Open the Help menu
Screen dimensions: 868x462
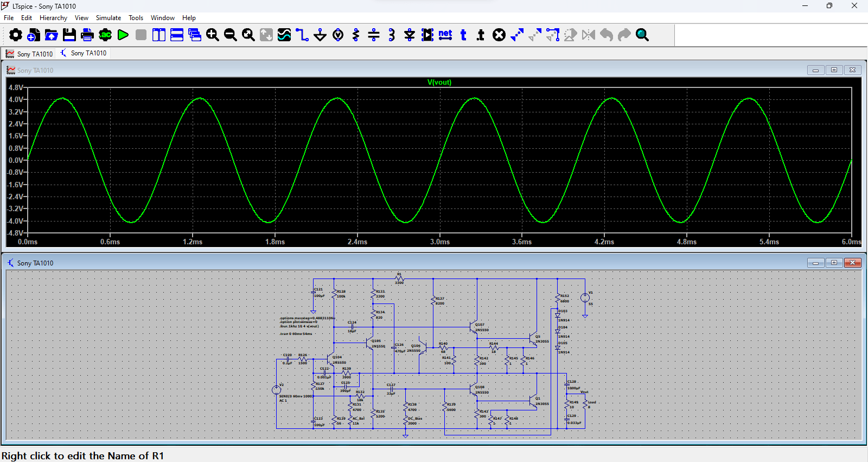189,18
